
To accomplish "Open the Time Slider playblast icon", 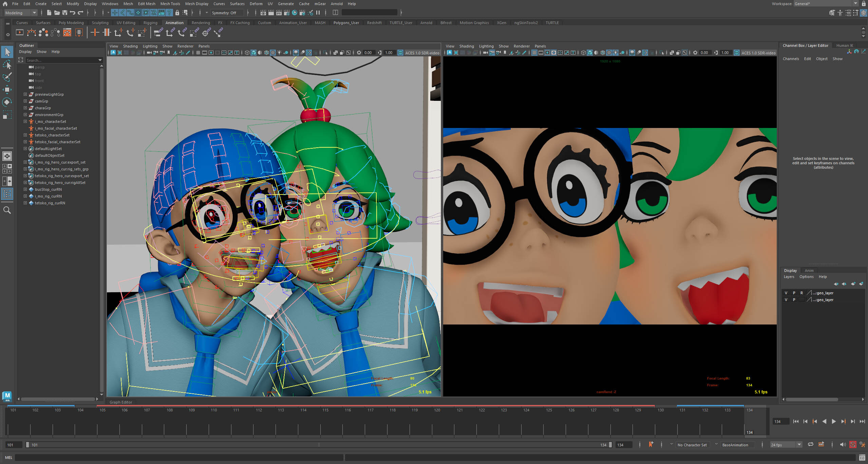I will pos(821,445).
